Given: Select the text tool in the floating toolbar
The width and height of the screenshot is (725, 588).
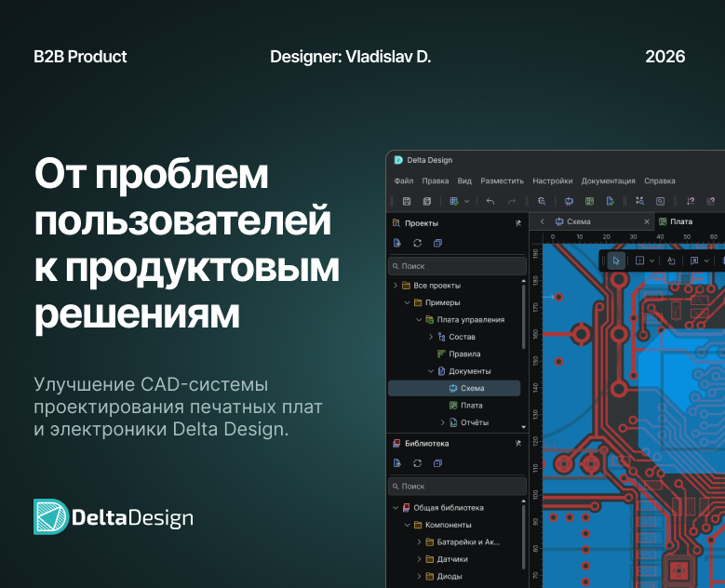Looking at the screenshot, I should pyautogui.click(x=671, y=261).
